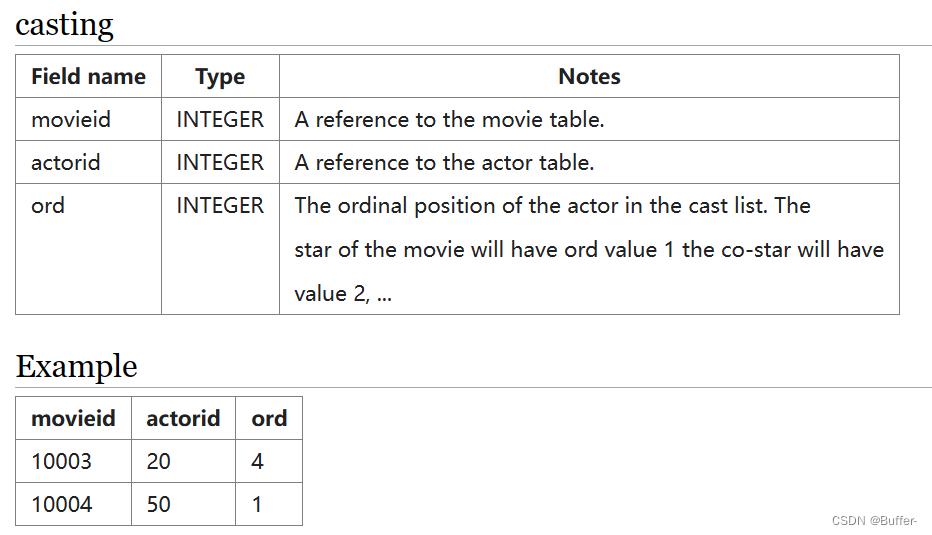Select the movieid header in Example table

(73, 418)
